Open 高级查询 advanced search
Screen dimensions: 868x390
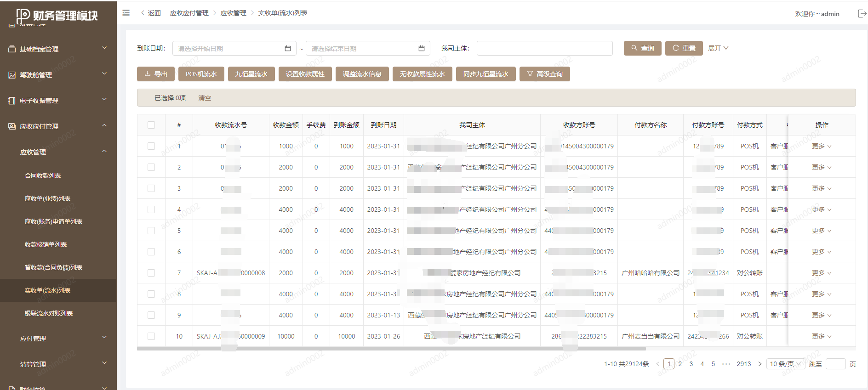(545, 74)
